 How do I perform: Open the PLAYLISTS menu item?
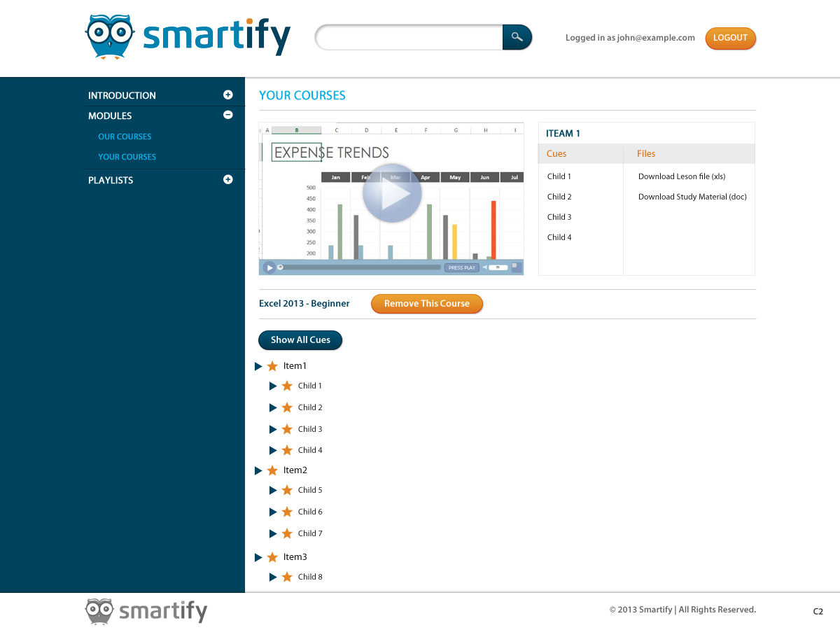(111, 180)
